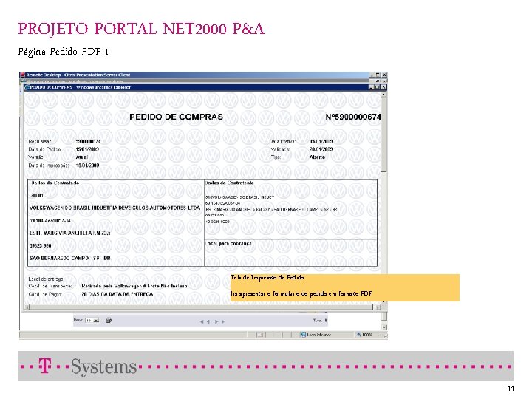Maximize the PEDIDO DE COMPRAS Internet Explorer window
The height and width of the screenshot is (399, 532).
[x=377, y=87]
